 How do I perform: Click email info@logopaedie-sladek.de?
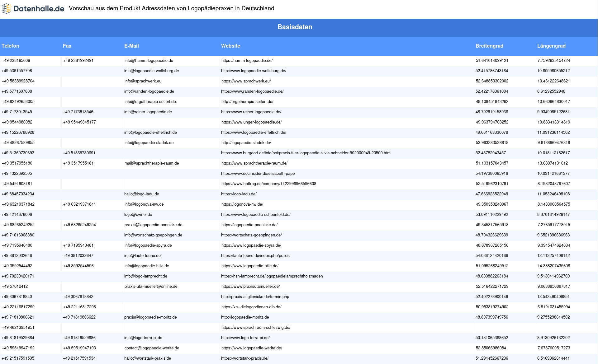click(149, 143)
